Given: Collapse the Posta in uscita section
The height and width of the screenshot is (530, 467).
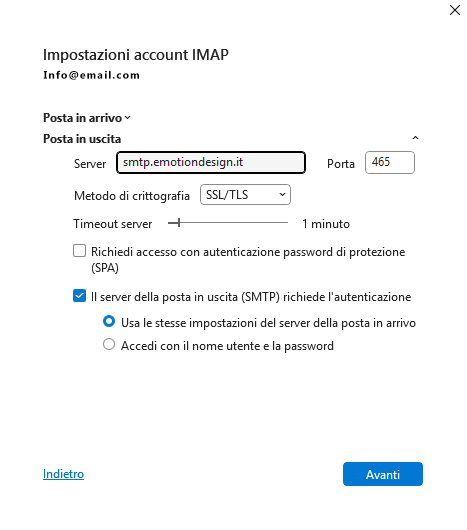Looking at the screenshot, I should (x=415, y=138).
